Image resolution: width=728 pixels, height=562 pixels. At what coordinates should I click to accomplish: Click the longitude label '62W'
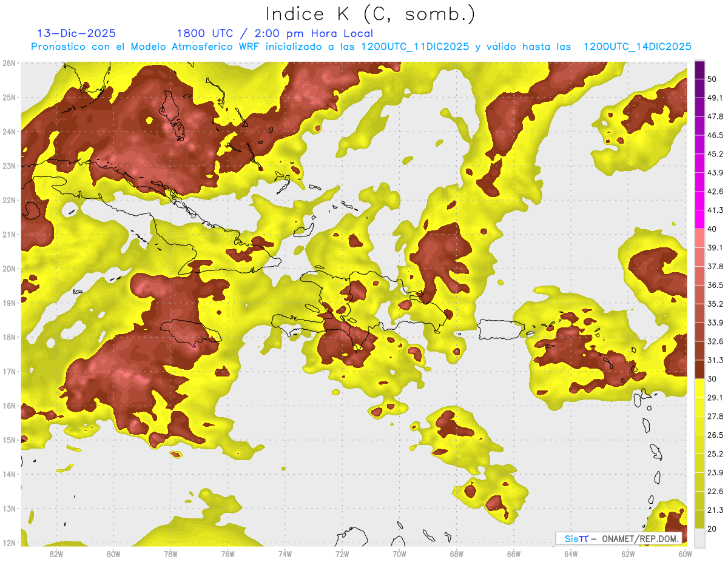pyautogui.click(x=628, y=554)
